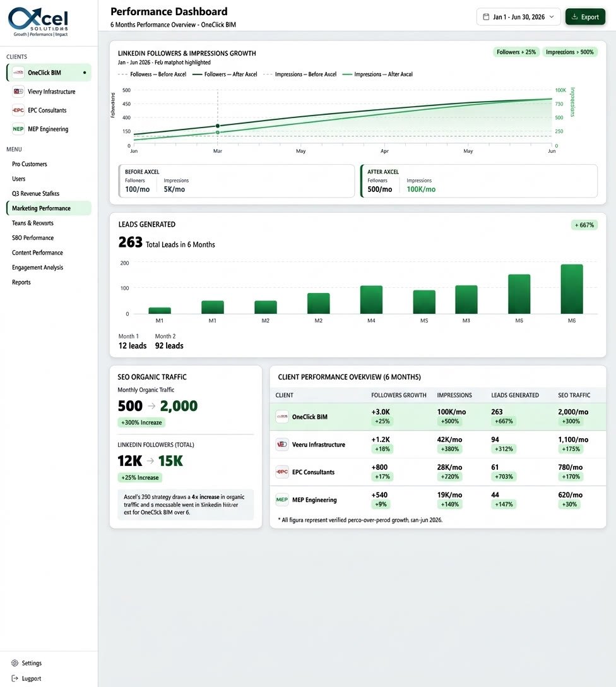This screenshot has height=687, width=616.
Task: Click the Axcel Solutions logo
Action: (38, 21)
